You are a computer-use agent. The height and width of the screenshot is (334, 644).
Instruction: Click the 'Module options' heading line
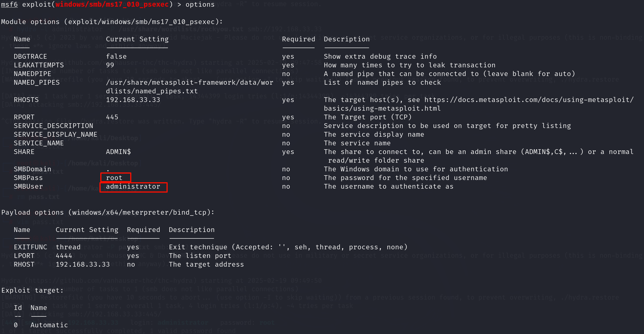[x=112, y=22]
